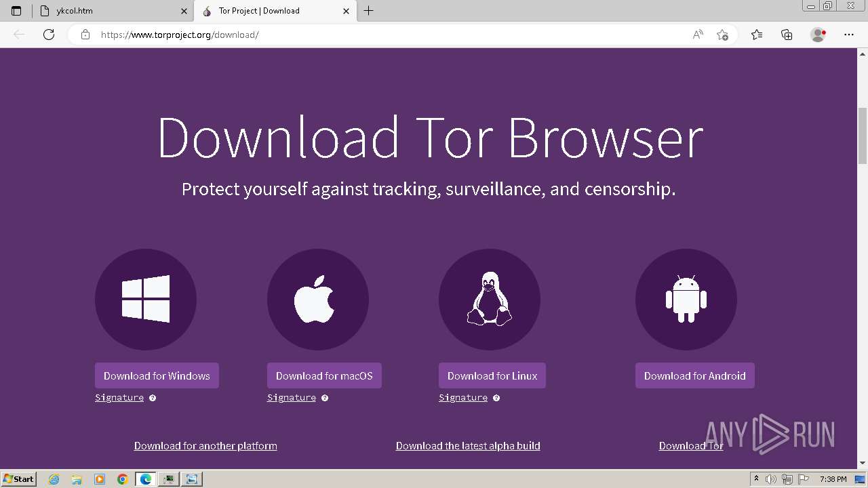Select the Tor Project | Download tab

(275, 11)
